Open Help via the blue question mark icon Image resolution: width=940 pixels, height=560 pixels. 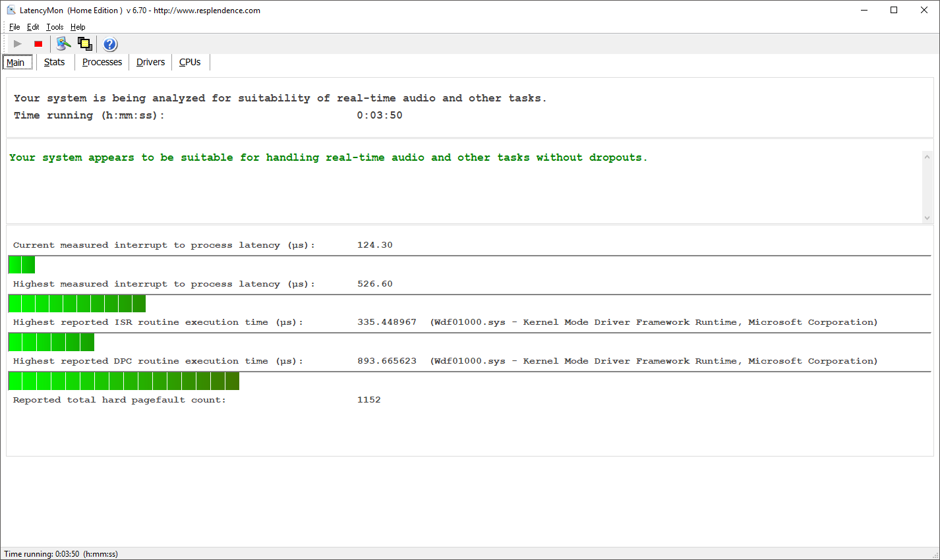coord(110,44)
